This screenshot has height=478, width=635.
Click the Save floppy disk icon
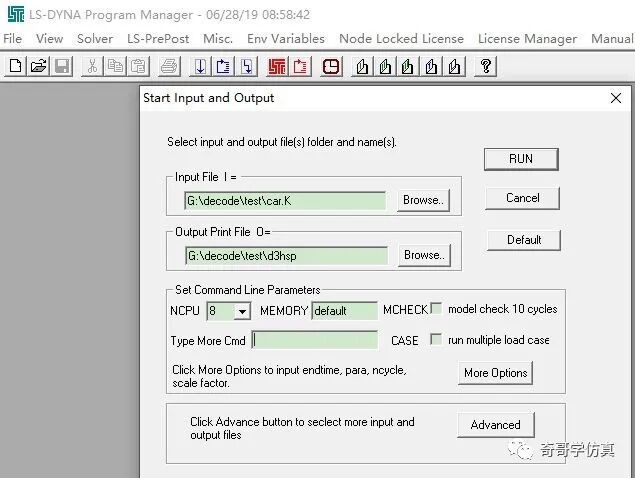pos(62,66)
